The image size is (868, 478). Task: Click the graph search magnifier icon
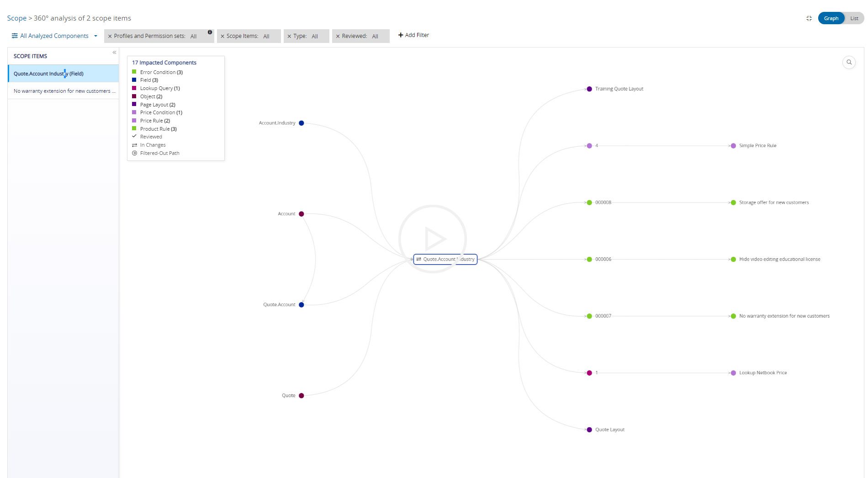pos(849,62)
